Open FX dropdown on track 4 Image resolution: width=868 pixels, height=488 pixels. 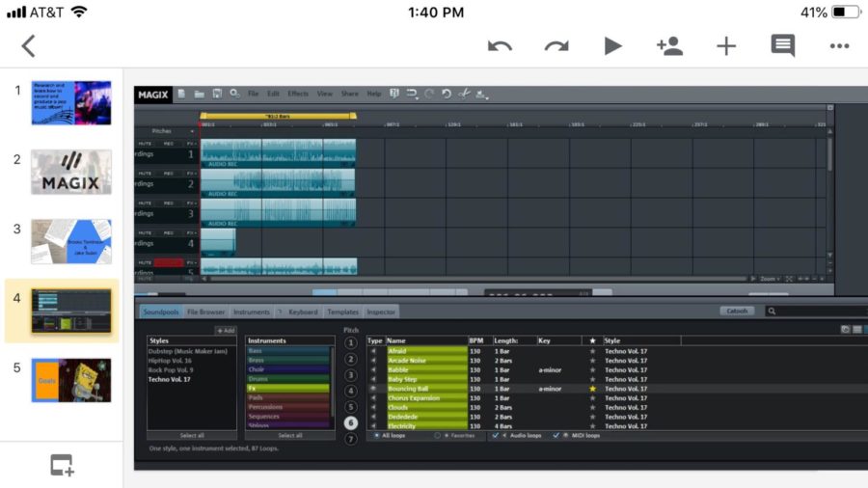pos(191,233)
